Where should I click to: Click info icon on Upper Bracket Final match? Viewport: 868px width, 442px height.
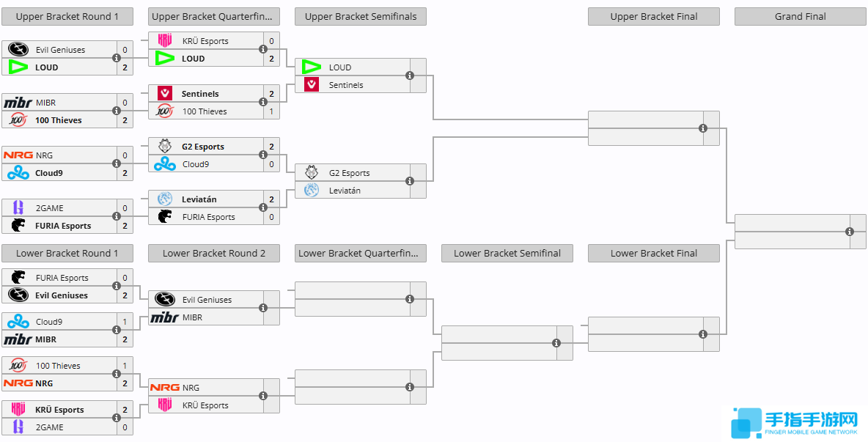click(703, 128)
